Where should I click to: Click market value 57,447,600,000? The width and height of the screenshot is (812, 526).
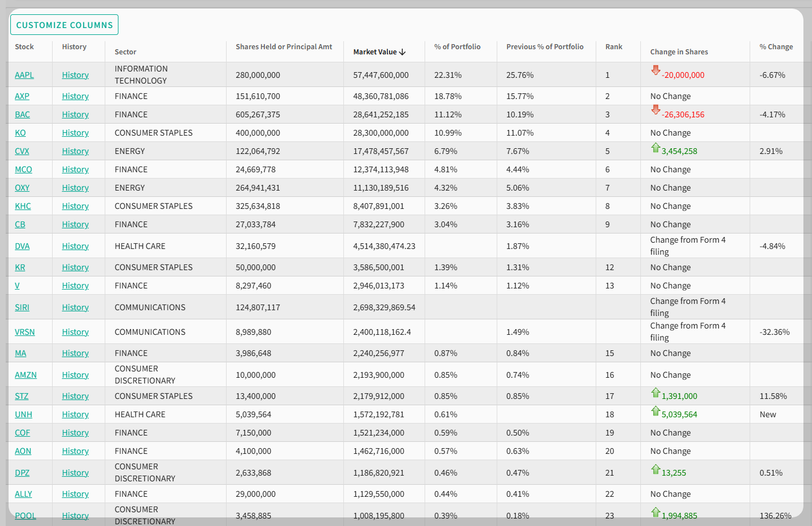[381, 75]
